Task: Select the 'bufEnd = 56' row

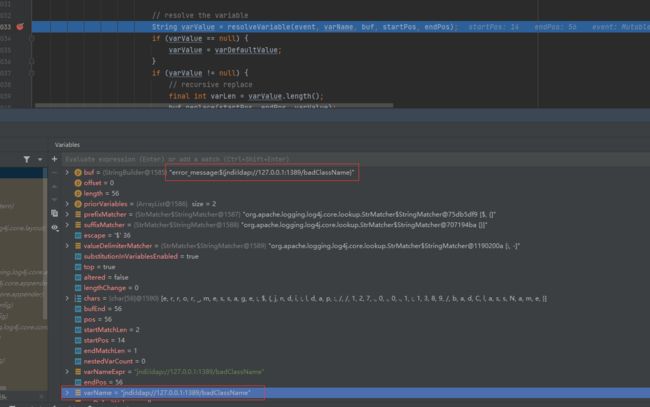Action: pos(356,309)
